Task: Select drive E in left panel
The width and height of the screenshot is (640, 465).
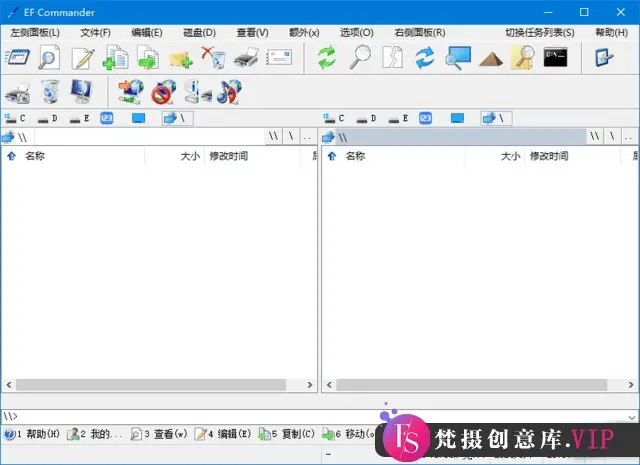Action: 80,119
